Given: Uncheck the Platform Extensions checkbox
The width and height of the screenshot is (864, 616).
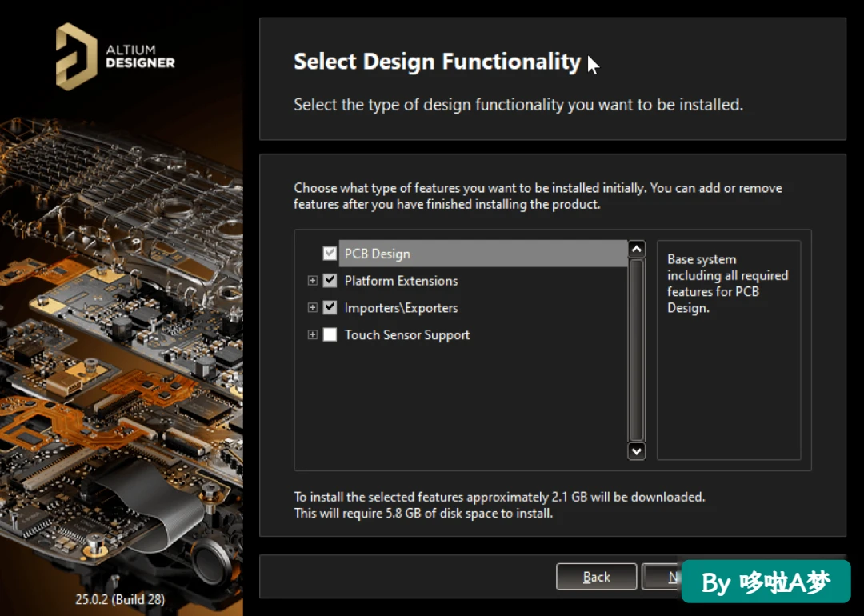Looking at the screenshot, I should point(330,281).
